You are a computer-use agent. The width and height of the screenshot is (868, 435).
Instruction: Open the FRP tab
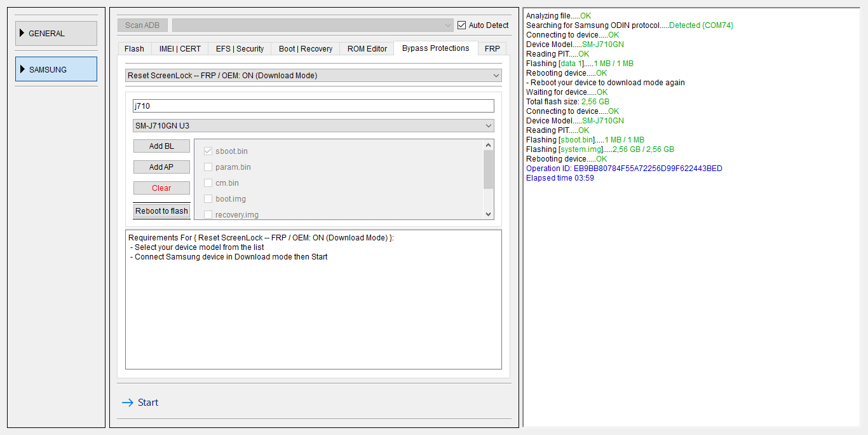(492, 49)
